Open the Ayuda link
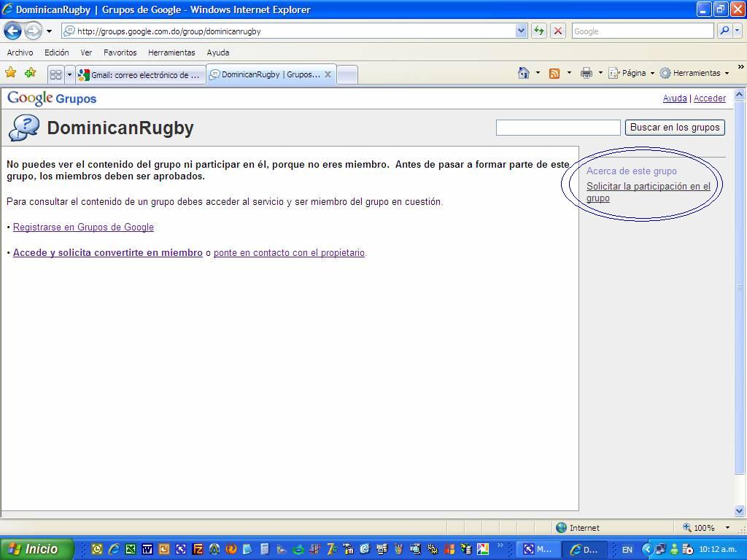The image size is (747, 560). [x=675, y=98]
